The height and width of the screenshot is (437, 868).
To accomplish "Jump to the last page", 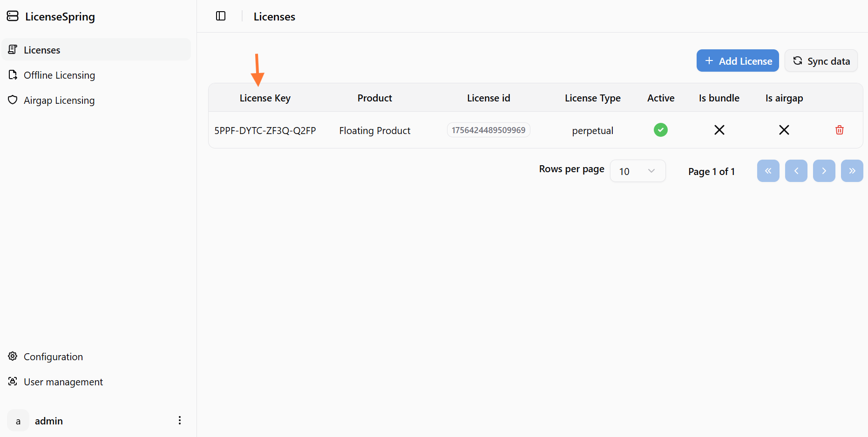I will [x=852, y=171].
